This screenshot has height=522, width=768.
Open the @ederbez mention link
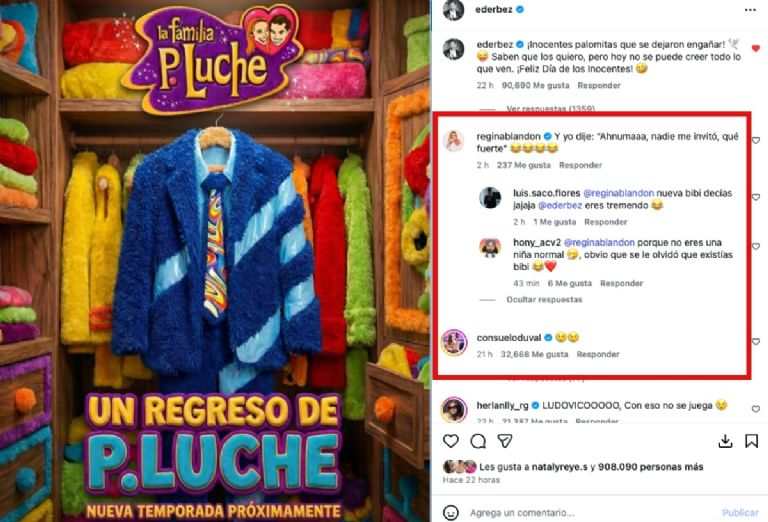click(x=560, y=205)
